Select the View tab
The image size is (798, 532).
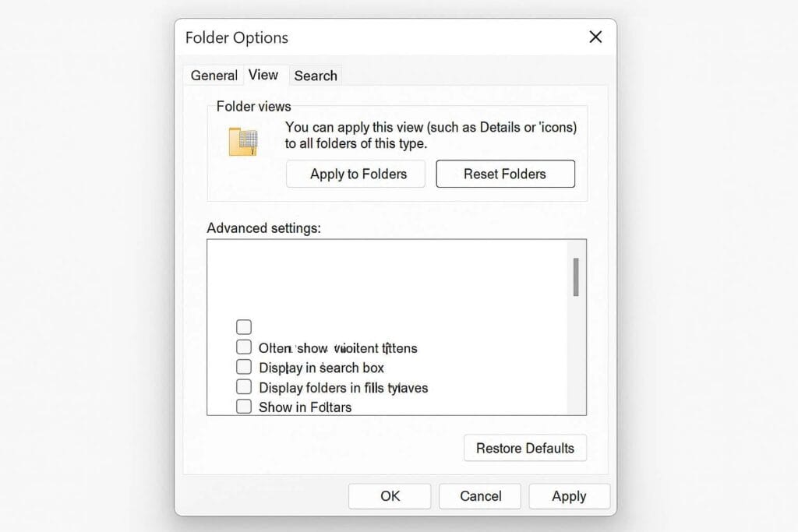(x=263, y=75)
